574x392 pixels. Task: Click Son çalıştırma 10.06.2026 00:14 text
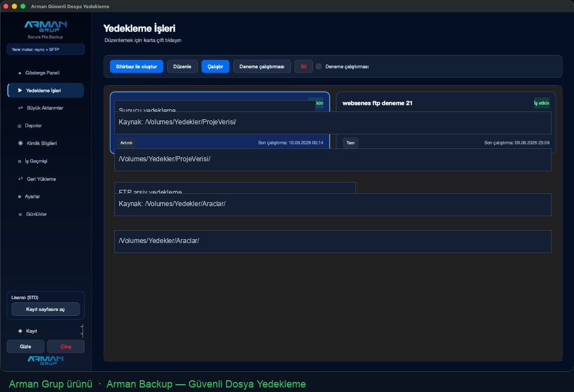pyautogui.click(x=291, y=143)
